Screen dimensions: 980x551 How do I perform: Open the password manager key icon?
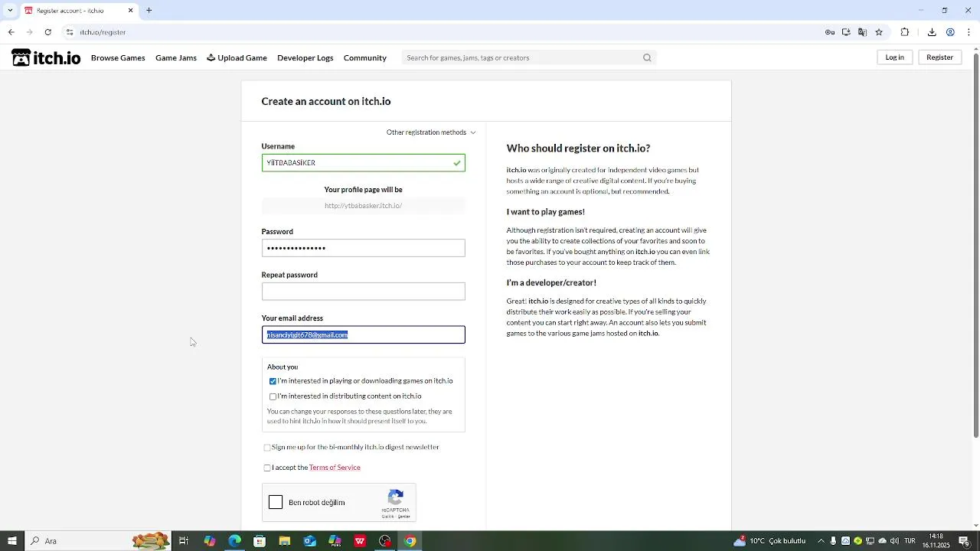pyautogui.click(x=829, y=32)
